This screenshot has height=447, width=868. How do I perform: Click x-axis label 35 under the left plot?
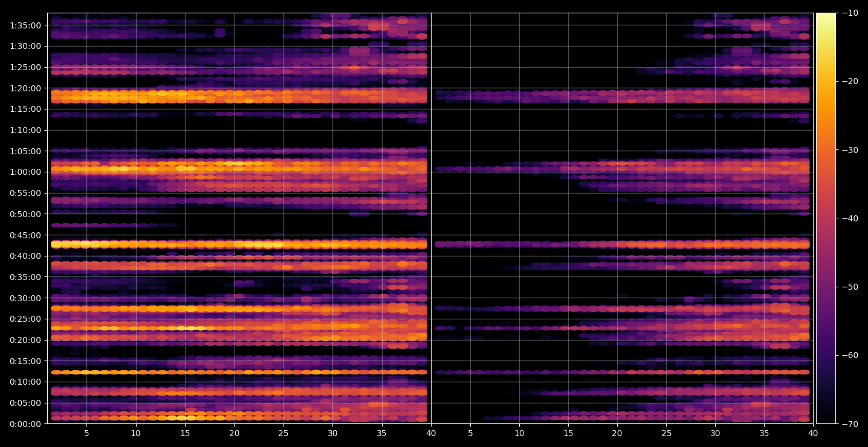382,433
